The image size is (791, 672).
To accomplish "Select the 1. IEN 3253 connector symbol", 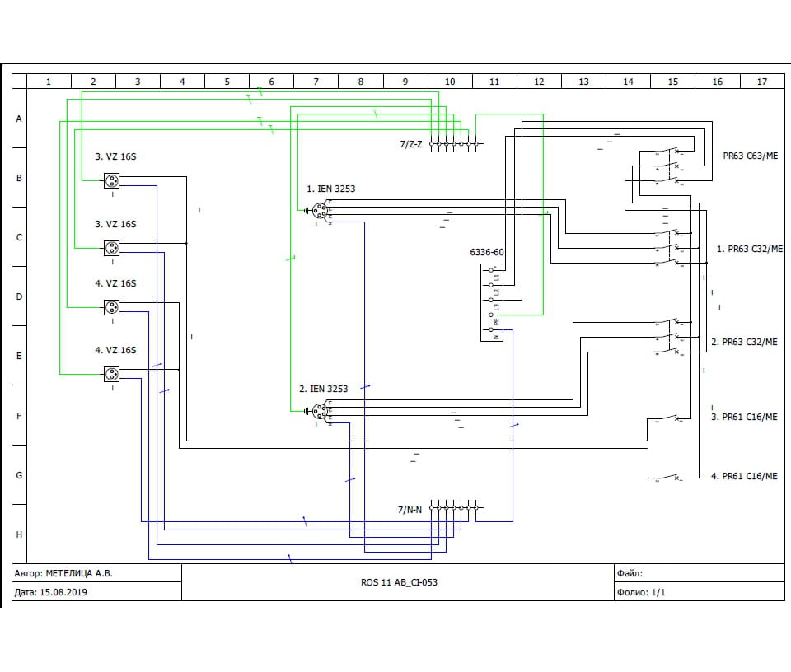I will coord(321,211).
